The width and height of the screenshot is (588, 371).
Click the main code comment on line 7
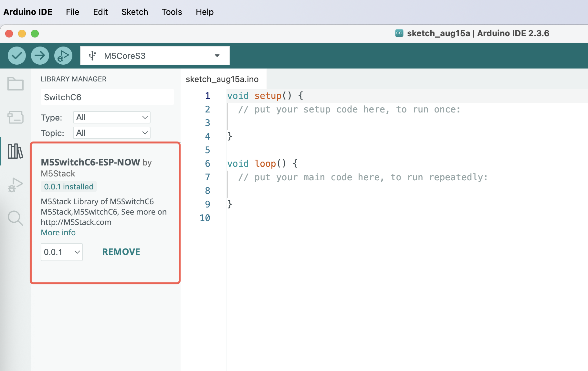363,177
